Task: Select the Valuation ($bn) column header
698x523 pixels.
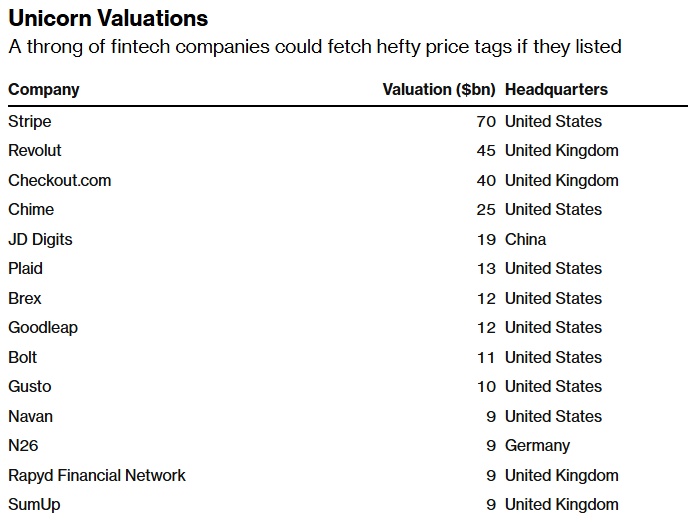Action: click(x=439, y=90)
